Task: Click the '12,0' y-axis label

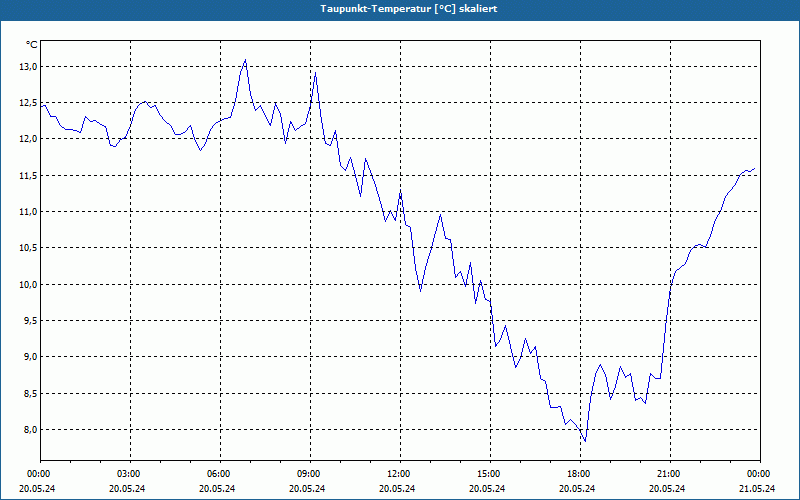Action: [x=28, y=139]
